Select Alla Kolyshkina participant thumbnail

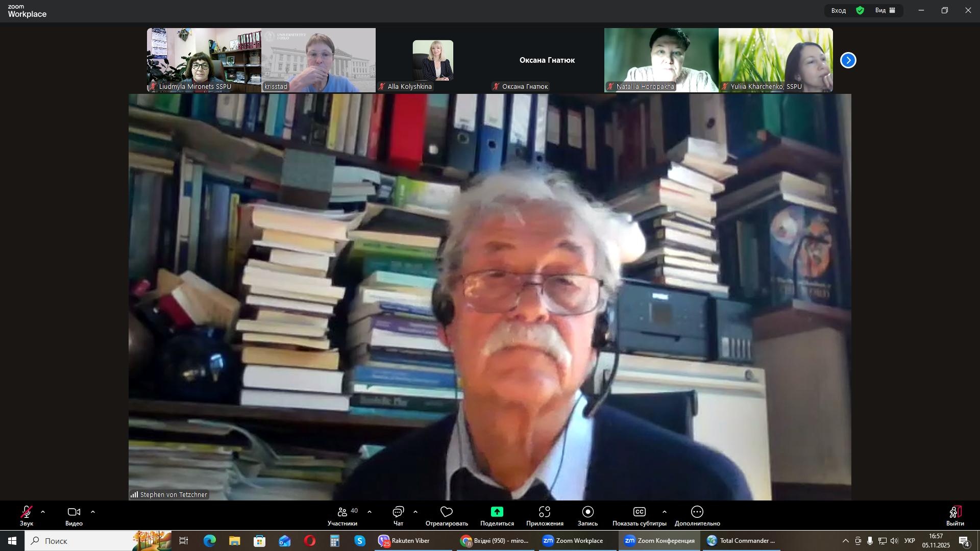[x=433, y=60]
